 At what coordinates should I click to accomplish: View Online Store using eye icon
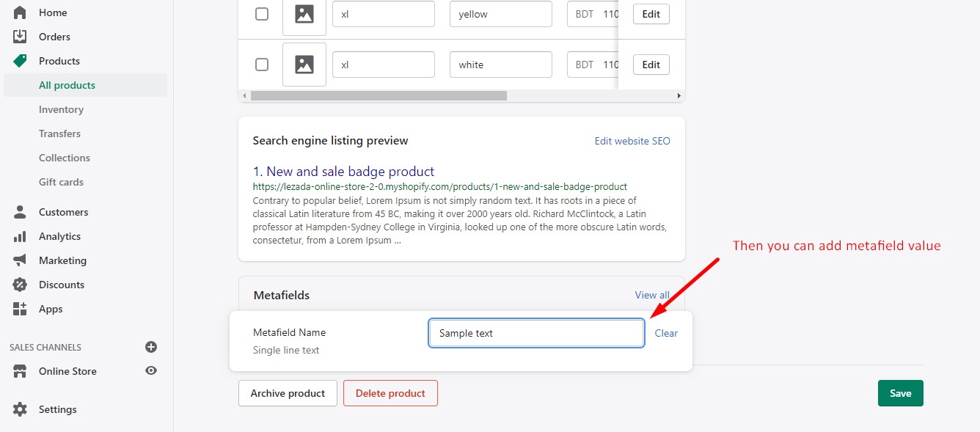coord(151,371)
